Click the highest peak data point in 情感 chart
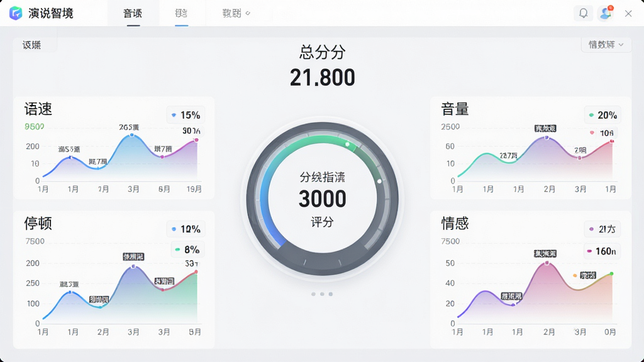This screenshot has width=644, height=362. point(547,263)
